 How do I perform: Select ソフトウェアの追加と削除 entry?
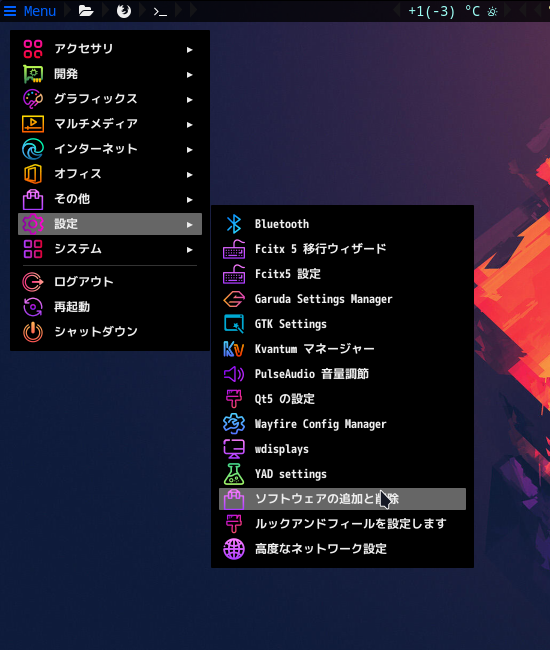pos(342,499)
